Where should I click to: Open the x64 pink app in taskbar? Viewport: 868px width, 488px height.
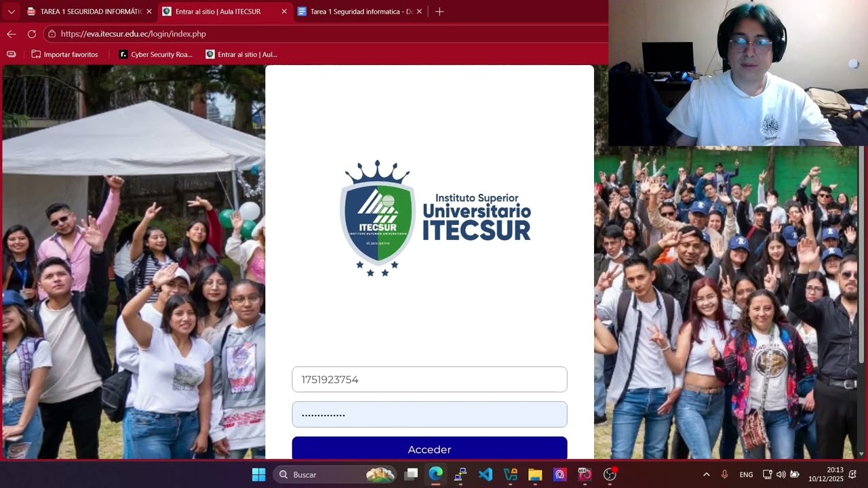585,474
